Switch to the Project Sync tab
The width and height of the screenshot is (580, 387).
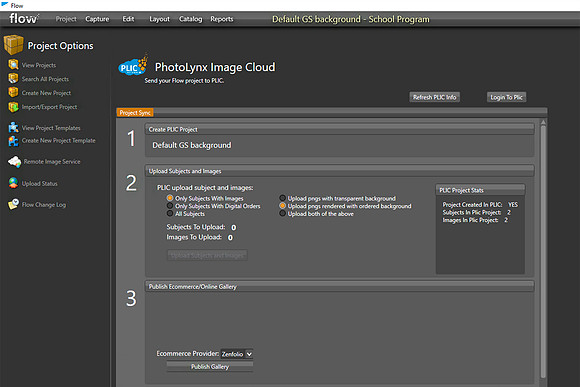[x=135, y=112]
